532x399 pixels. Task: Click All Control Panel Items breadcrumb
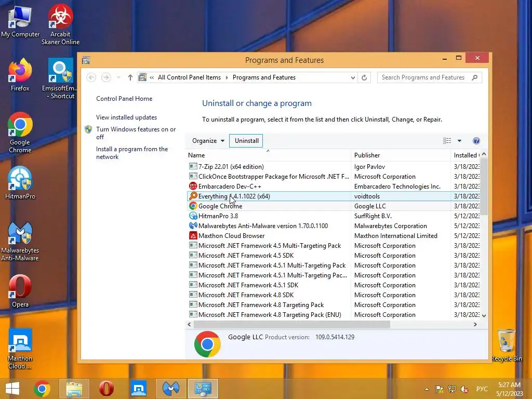coord(189,77)
